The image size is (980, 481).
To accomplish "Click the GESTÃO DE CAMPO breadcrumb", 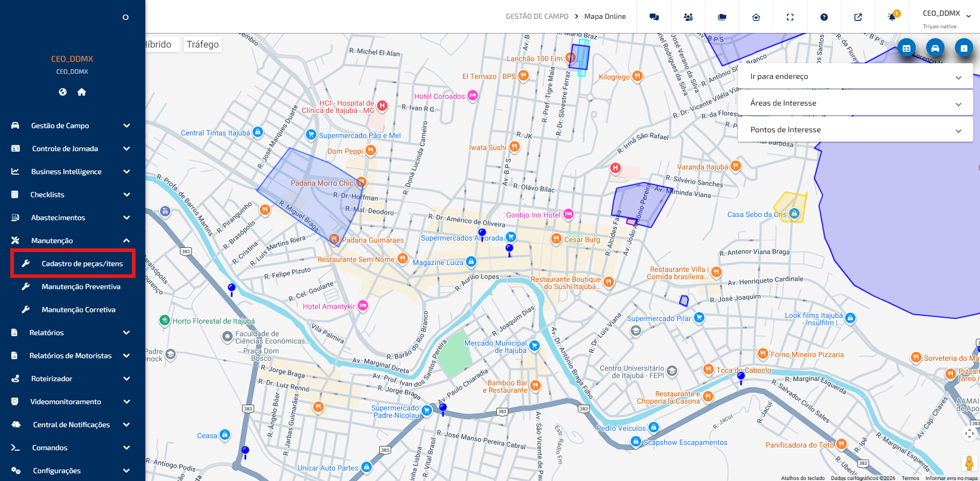I will tap(537, 17).
